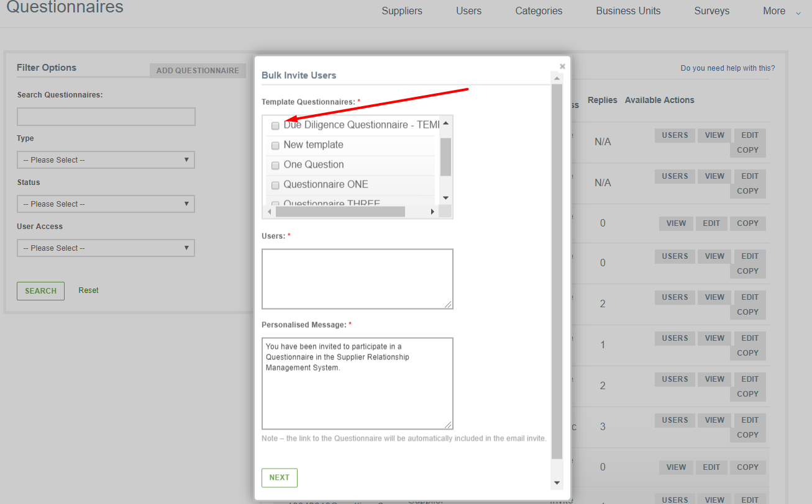Click into the Users text area
Image resolution: width=812 pixels, height=504 pixels.
pyautogui.click(x=357, y=279)
